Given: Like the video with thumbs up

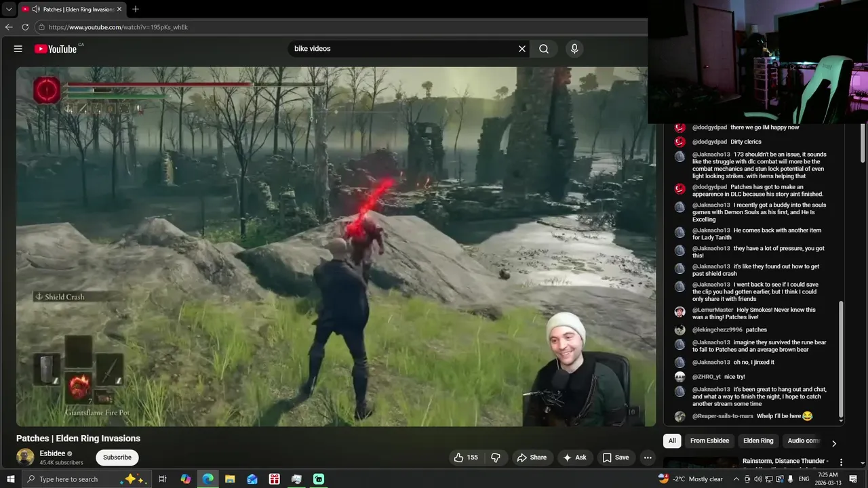Looking at the screenshot, I should (465, 457).
